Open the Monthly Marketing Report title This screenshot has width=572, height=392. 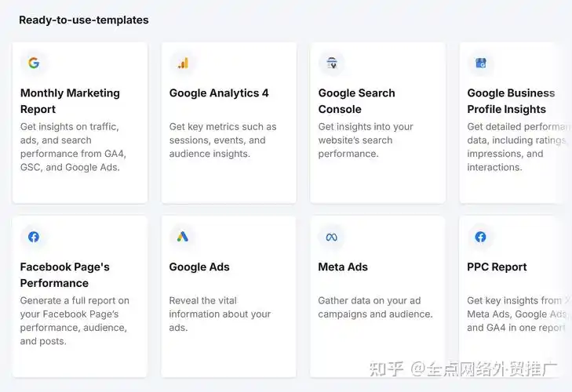[70, 101]
